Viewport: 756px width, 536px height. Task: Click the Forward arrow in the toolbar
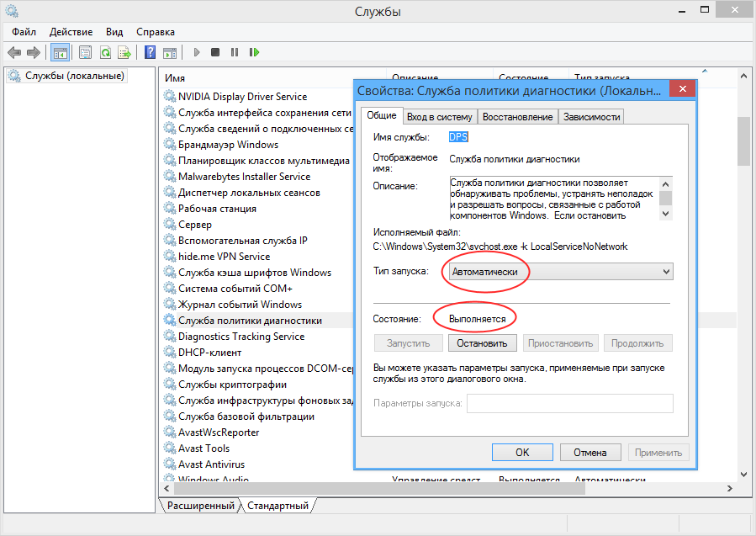(34, 52)
